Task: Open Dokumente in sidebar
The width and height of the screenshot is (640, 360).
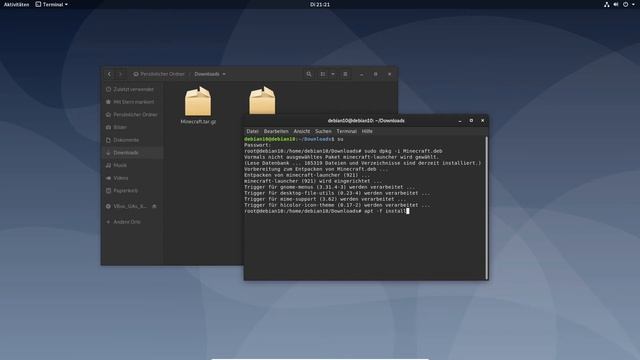Action: pos(133,140)
